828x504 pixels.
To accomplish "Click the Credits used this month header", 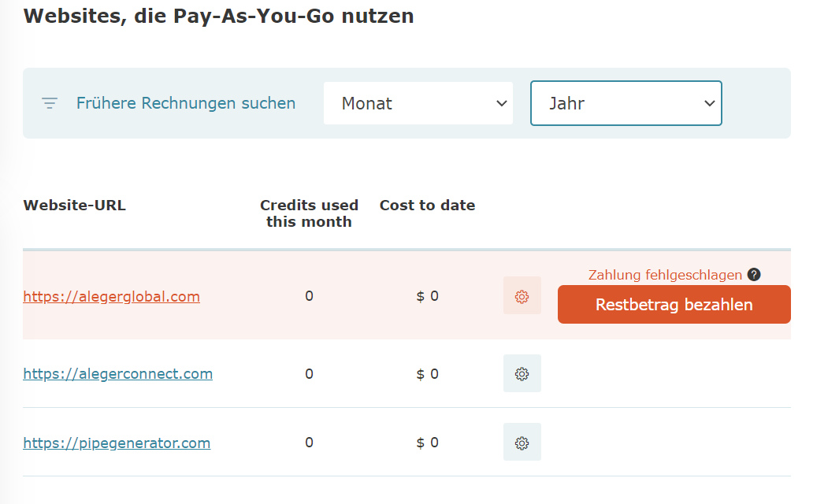I will pos(309,213).
